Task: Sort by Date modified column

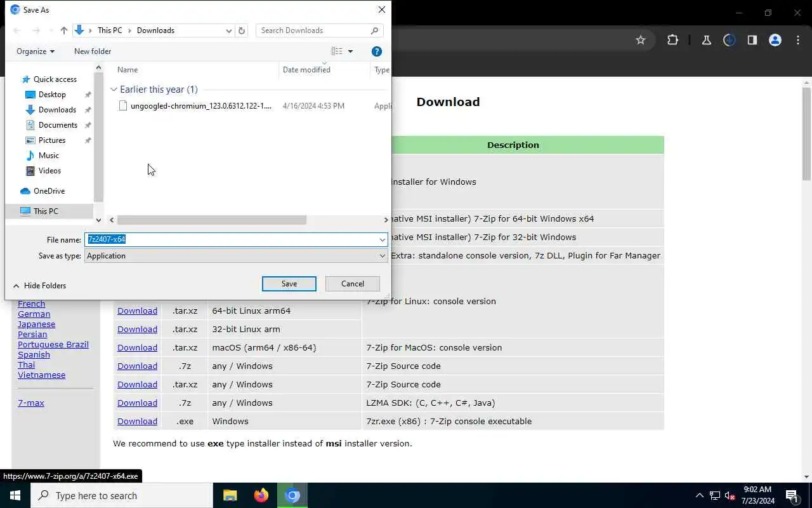Action: [x=306, y=70]
